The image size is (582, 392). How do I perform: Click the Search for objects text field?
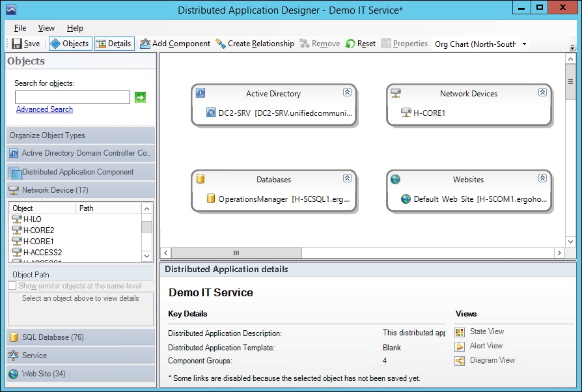pyautogui.click(x=72, y=97)
